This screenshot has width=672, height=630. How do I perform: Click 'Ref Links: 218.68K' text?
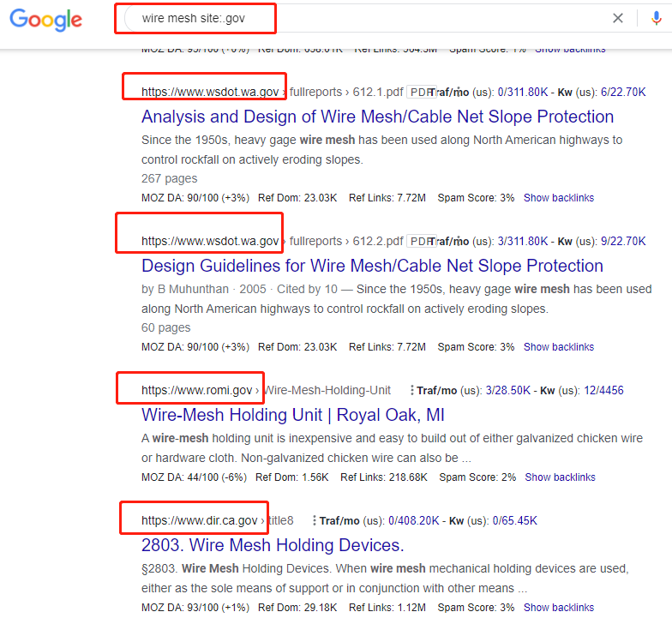coord(384,477)
